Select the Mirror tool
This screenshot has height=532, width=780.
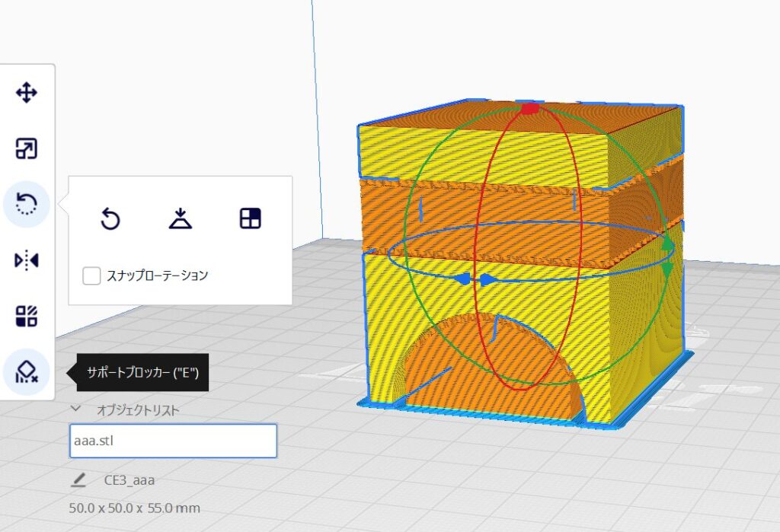(27, 260)
